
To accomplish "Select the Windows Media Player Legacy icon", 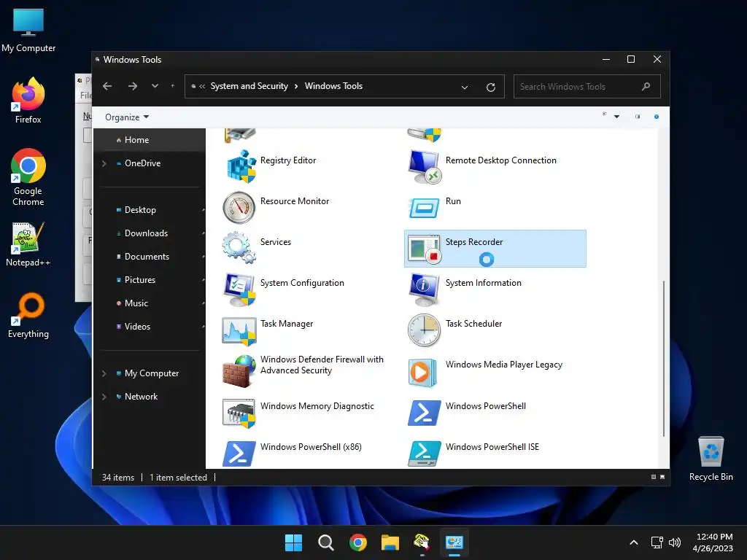I will [x=422, y=373].
